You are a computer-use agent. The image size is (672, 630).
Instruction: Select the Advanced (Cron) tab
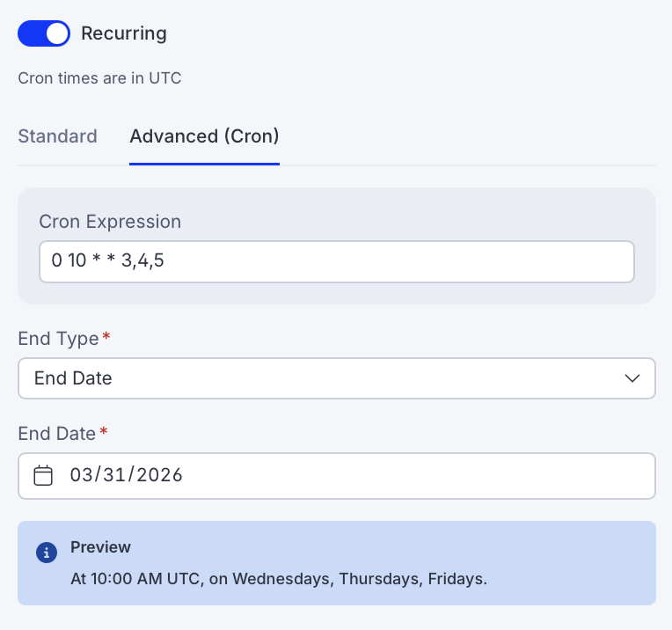click(x=204, y=136)
